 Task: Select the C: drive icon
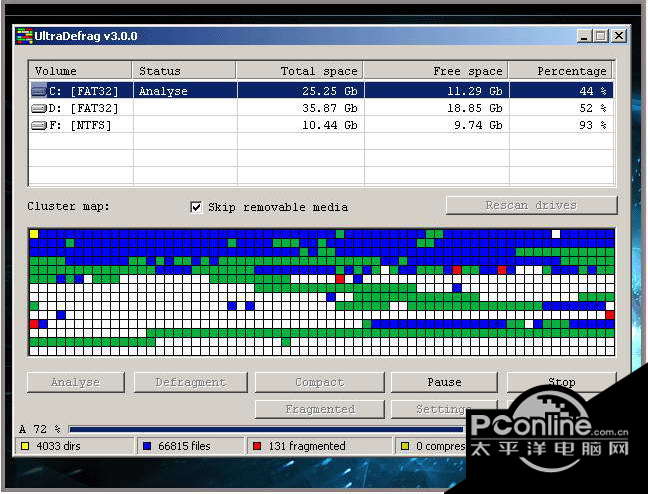pos(39,91)
